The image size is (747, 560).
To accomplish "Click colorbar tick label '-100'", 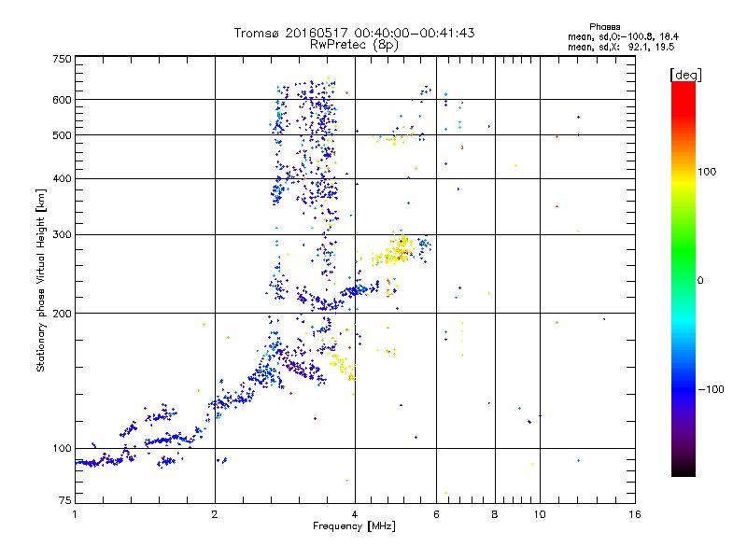I will (x=711, y=389).
